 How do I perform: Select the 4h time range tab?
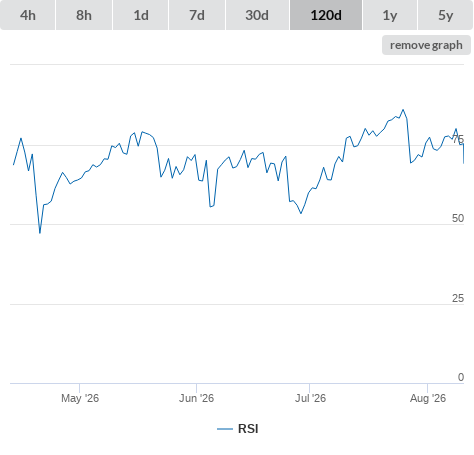pos(28,15)
